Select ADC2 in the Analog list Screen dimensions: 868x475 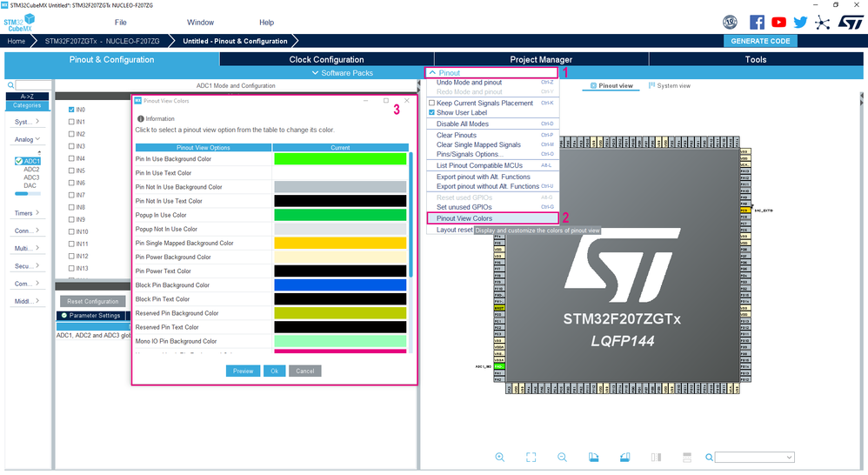pos(31,170)
